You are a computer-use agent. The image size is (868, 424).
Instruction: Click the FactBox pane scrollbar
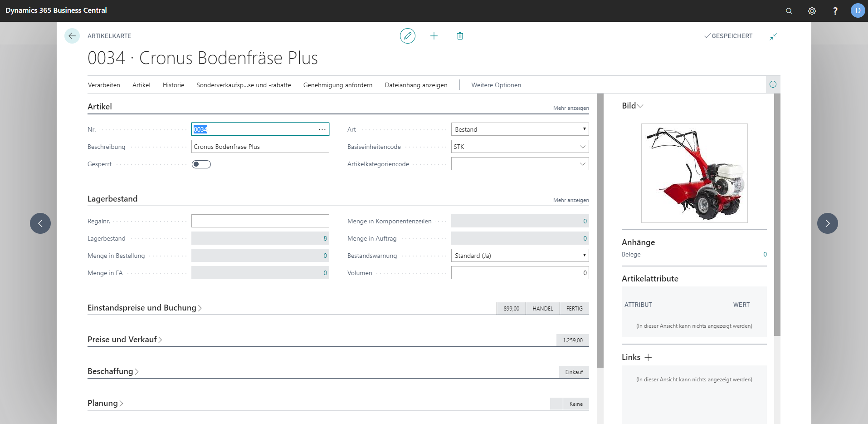tap(777, 214)
